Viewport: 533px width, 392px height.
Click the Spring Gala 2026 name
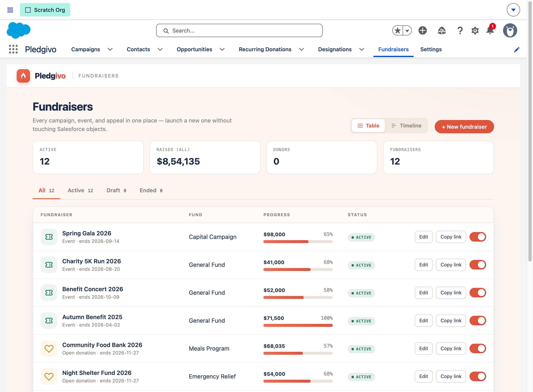pos(87,233)
